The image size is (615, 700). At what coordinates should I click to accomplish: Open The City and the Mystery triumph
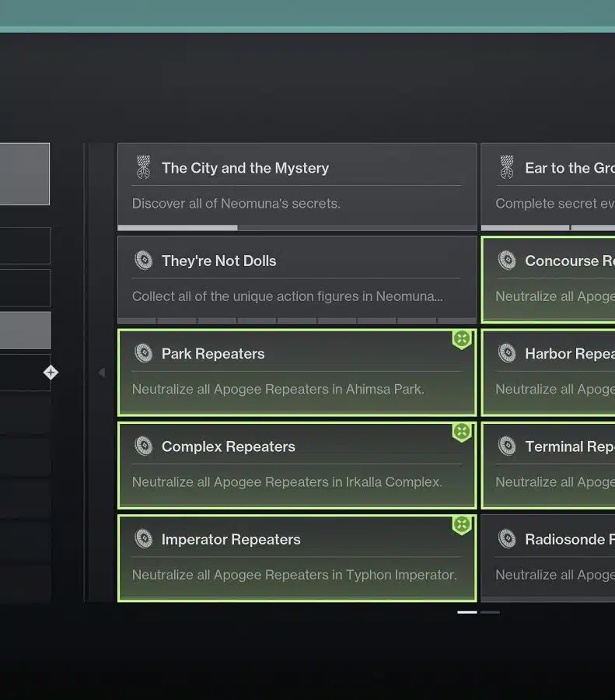coord(297,187)
